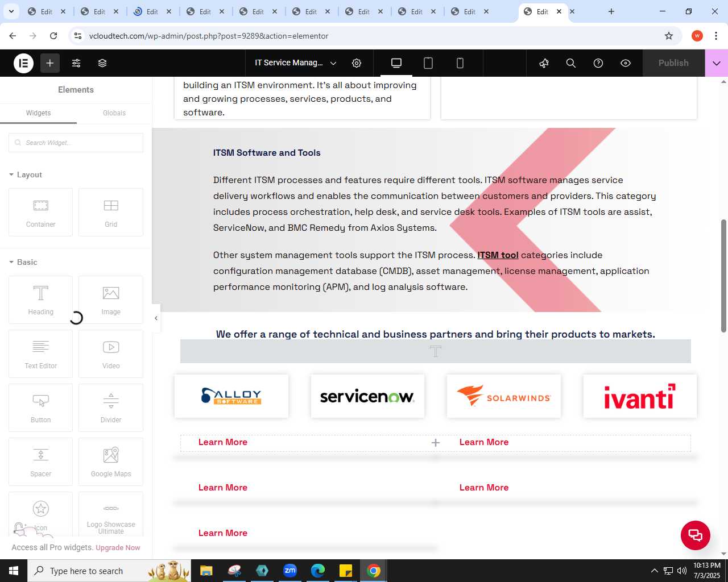Open the Chrome three-dot menu

[716, 36]
